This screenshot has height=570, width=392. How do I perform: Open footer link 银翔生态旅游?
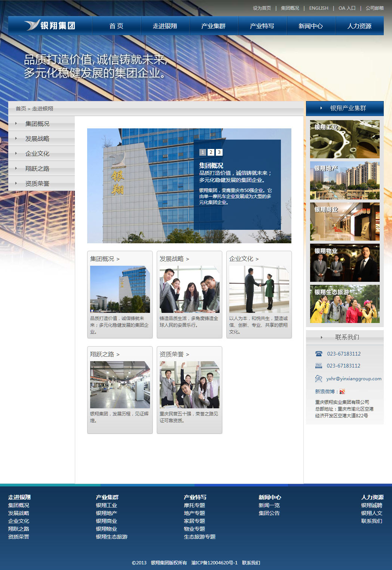click(112, 537)
